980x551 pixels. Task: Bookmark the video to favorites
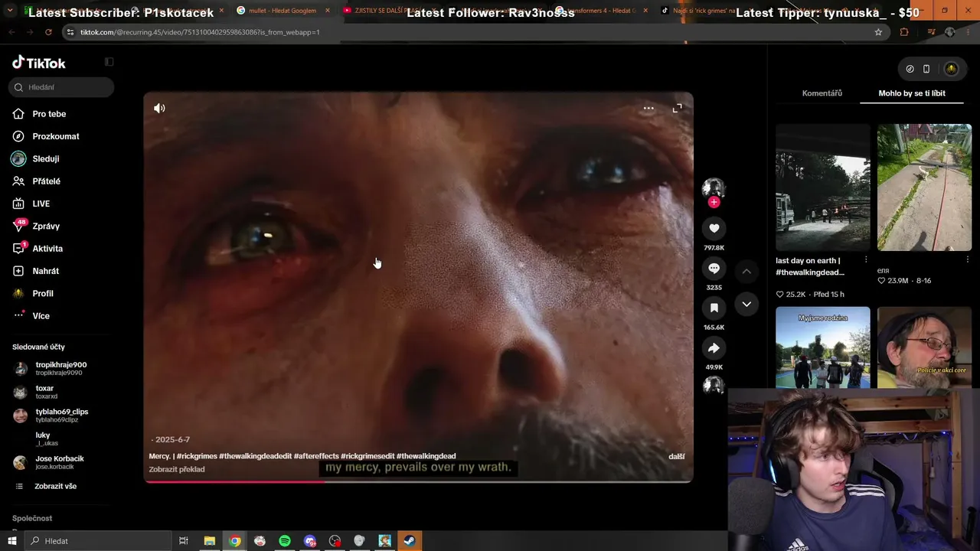click(714, 308)
